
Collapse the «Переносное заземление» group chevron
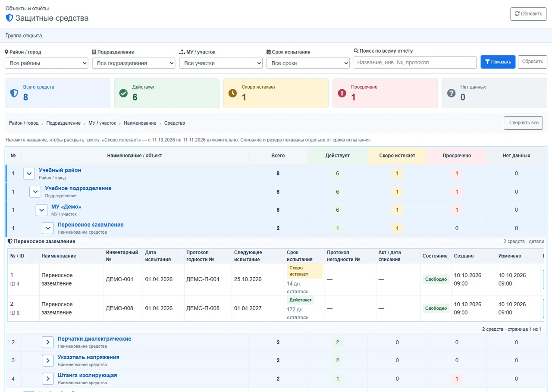48,228
